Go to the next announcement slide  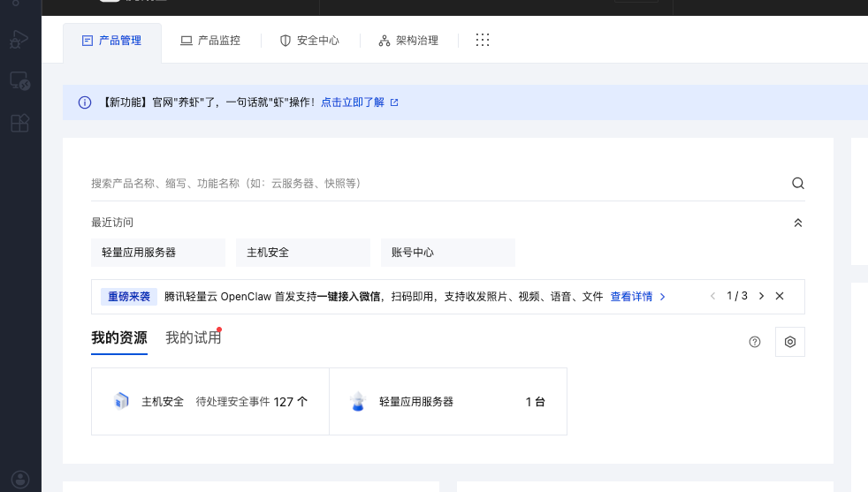[x=761, y=296]
